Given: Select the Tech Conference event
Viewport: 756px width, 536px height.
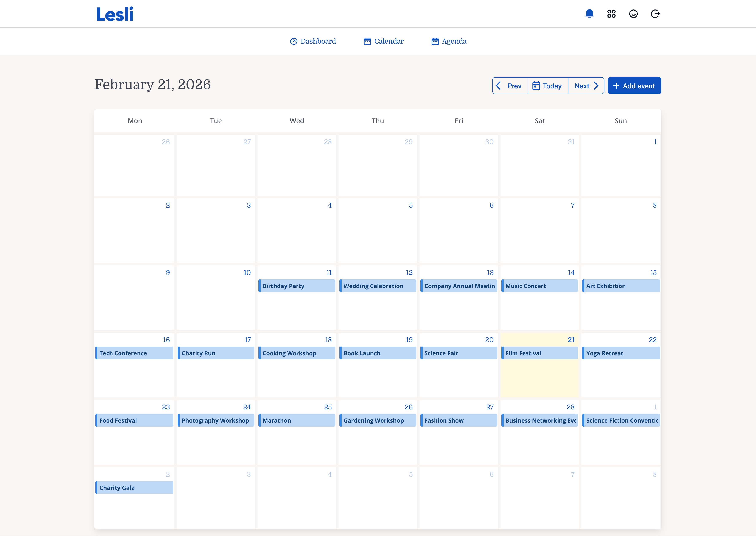Looking at the screenshot, I should pos(134,353).
